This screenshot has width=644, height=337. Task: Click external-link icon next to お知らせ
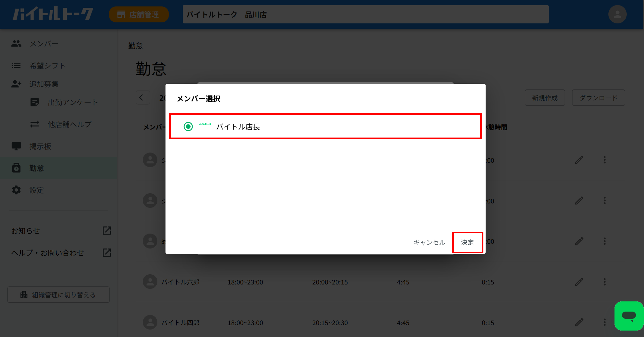(107, 231)
